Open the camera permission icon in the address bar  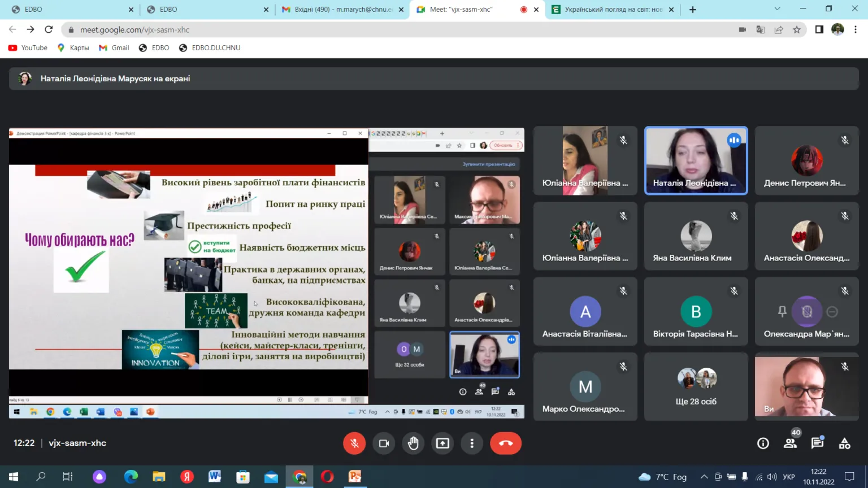pos(743,29)
